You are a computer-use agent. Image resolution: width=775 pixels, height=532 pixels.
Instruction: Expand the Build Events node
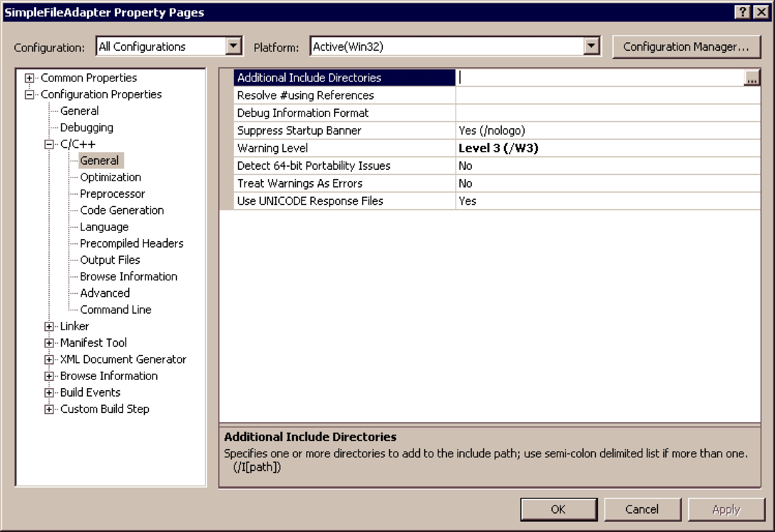[49, 393]
